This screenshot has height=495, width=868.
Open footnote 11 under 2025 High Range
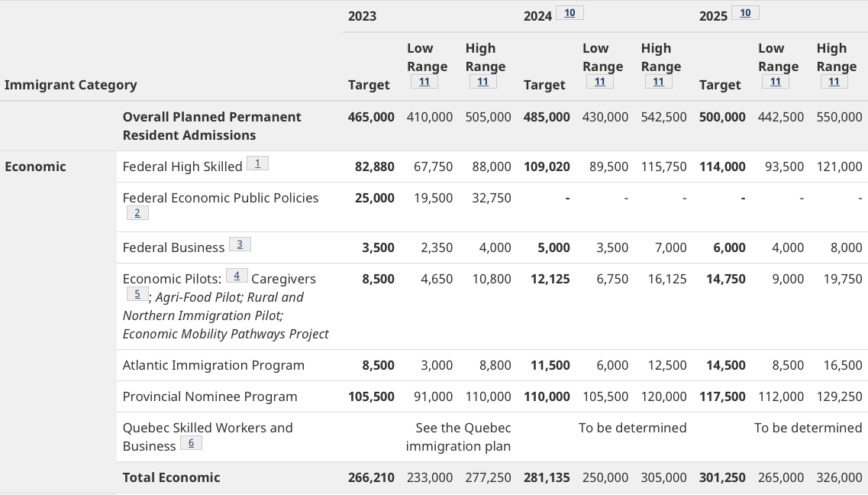pos(834,82)
